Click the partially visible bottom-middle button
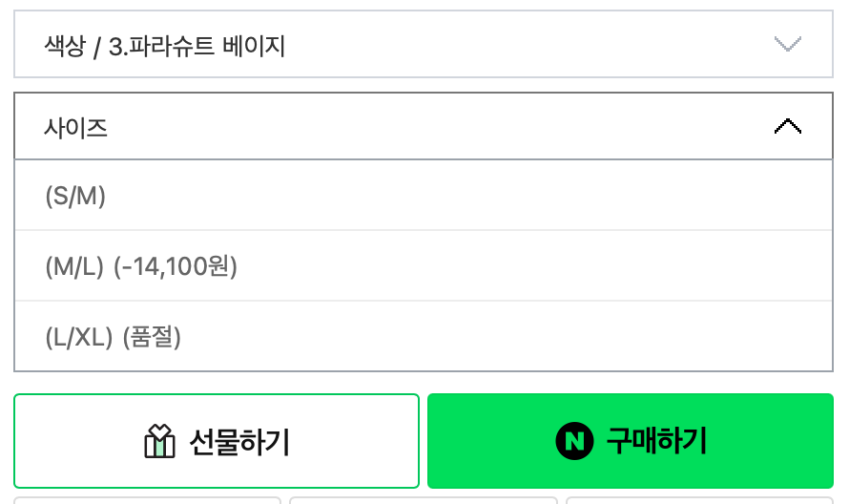 click(x=423, y=499)
